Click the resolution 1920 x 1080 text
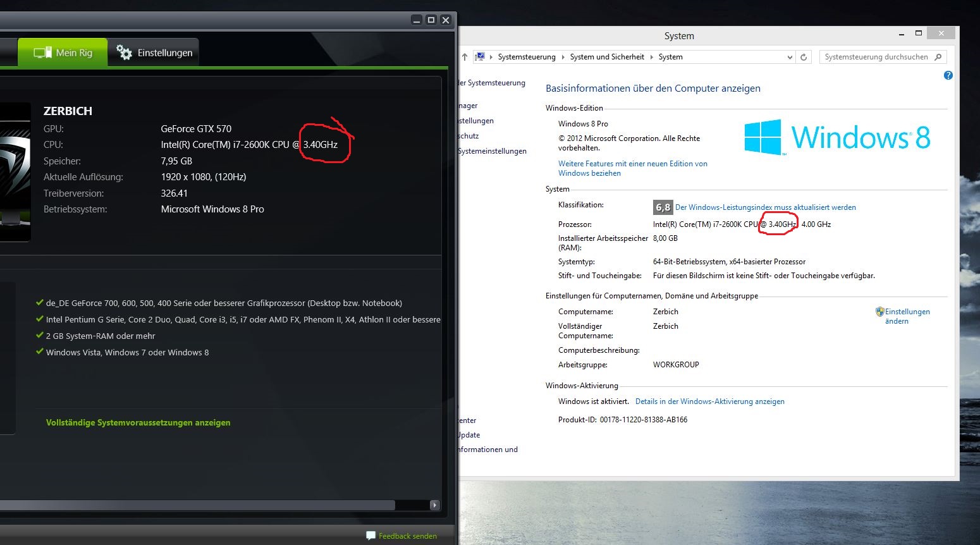The width and height of the screenshot is (980, 545). tap(203, 177)
